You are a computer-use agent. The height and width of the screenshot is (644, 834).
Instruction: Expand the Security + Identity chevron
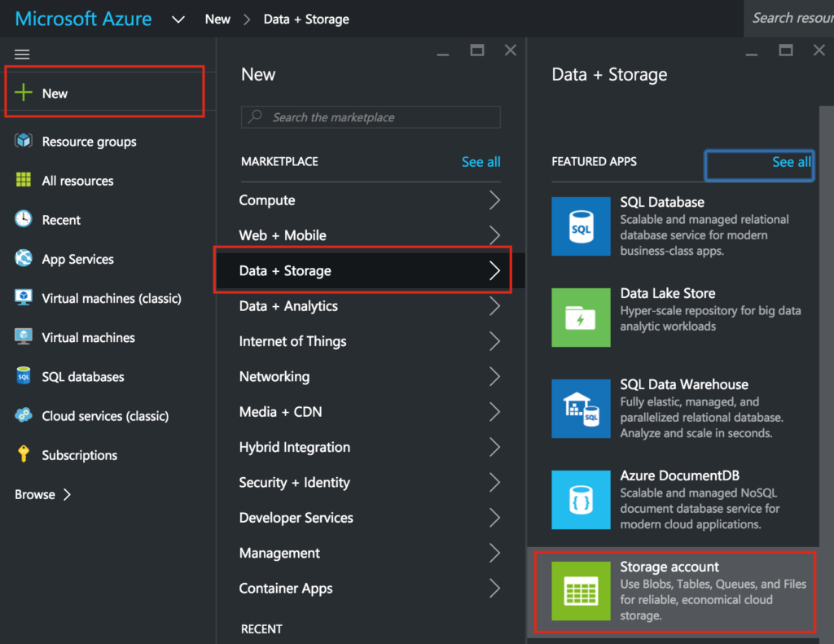point(494,482)
